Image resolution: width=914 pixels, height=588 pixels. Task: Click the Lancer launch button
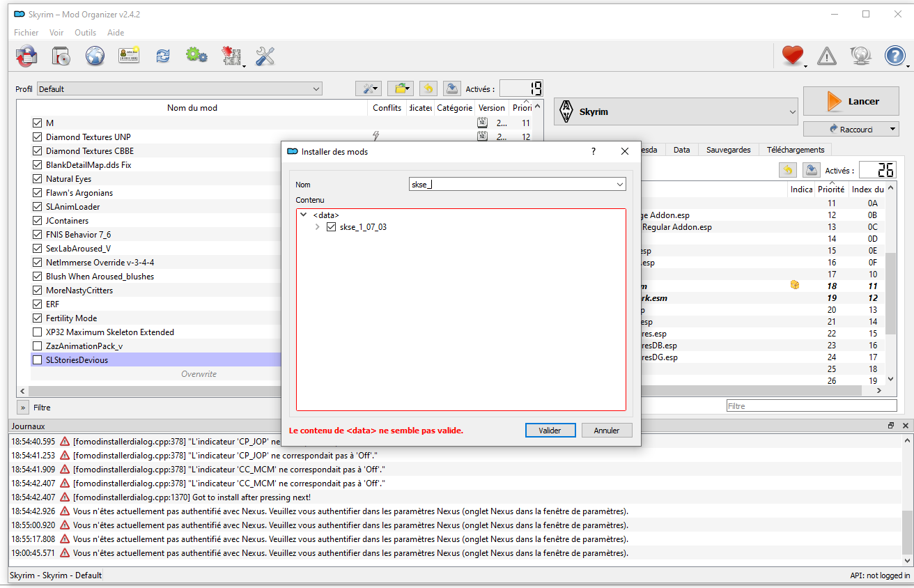click(851, 102)
